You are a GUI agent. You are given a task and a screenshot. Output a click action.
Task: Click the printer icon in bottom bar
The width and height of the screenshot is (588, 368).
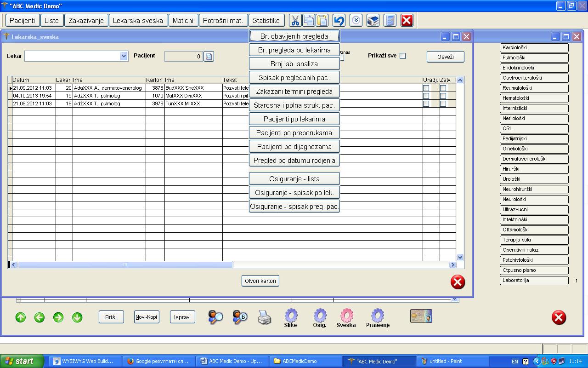coord(264,317)
